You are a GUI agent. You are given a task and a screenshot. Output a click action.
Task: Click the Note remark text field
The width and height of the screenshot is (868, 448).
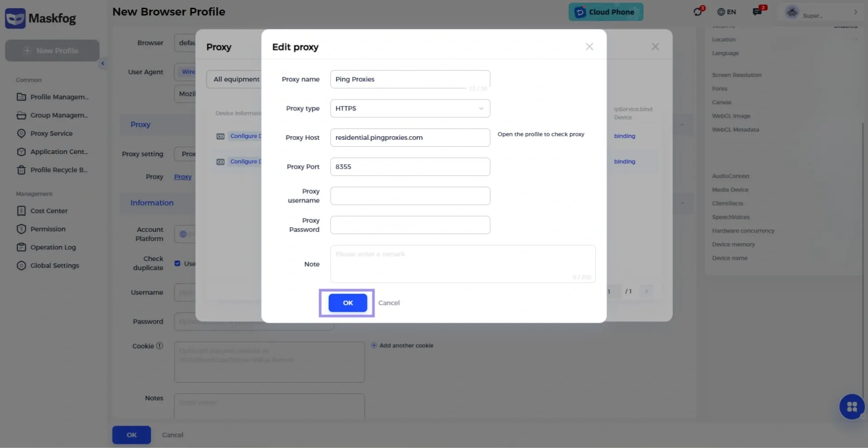click(x=463, y=264)
